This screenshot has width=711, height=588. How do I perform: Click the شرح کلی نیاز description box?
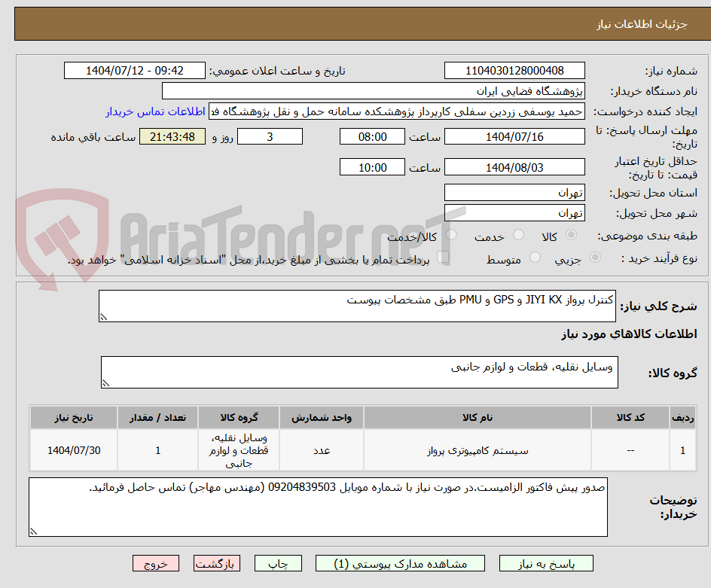(357, 306)
